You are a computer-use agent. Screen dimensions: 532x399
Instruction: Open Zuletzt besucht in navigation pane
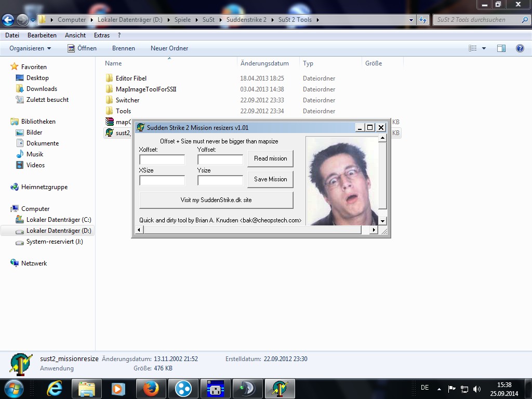tap(47, 99)
